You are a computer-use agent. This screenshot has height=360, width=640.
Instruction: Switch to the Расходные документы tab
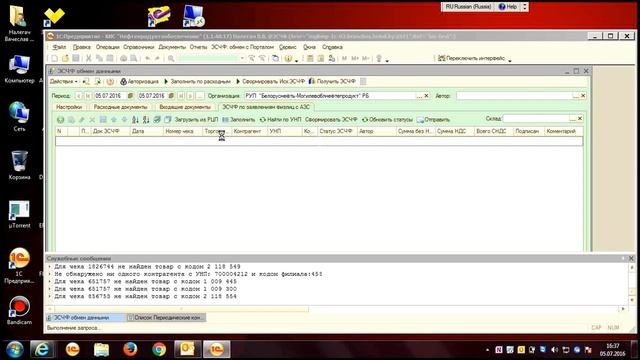120,107
